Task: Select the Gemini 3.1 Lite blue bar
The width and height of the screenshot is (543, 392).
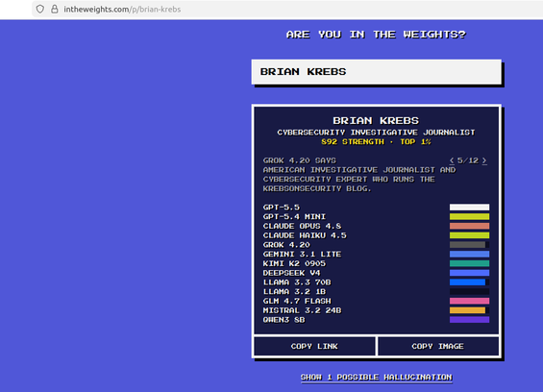Action: [469, 255]
